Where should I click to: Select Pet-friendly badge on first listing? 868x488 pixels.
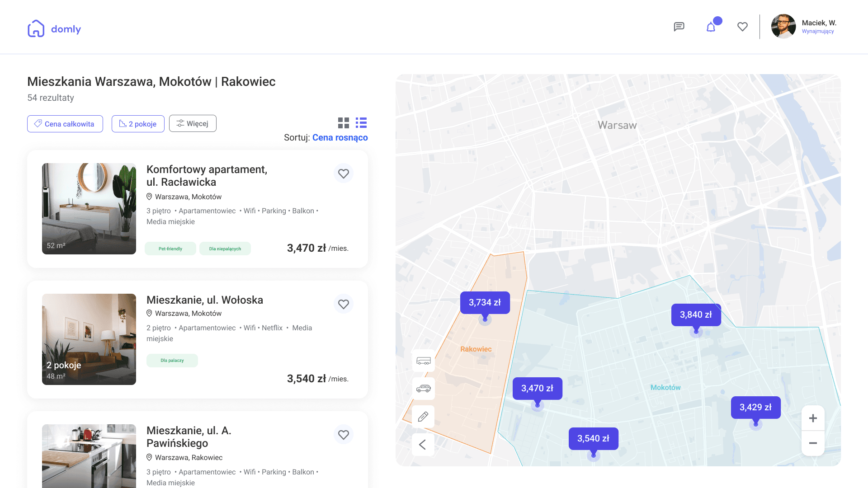[x=170, y=249]
